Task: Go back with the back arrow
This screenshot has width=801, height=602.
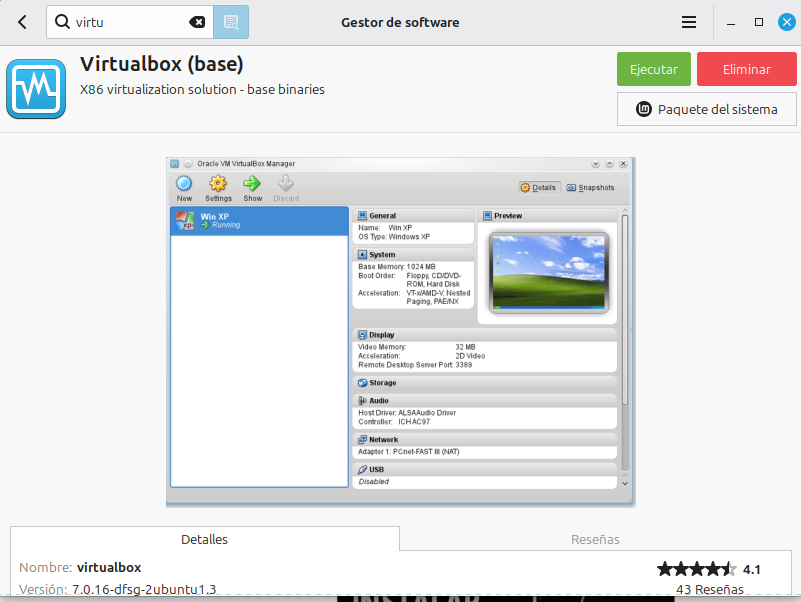Action: 22,22
